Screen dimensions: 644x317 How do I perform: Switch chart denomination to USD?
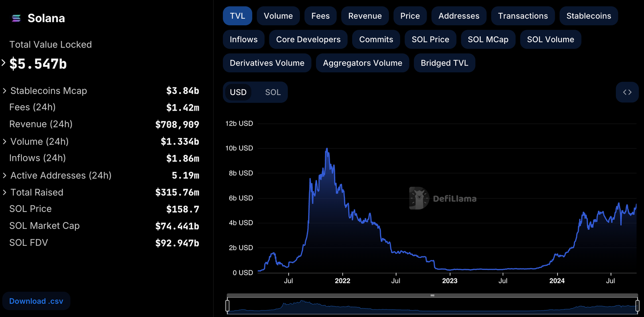click(x=238, y=92)
